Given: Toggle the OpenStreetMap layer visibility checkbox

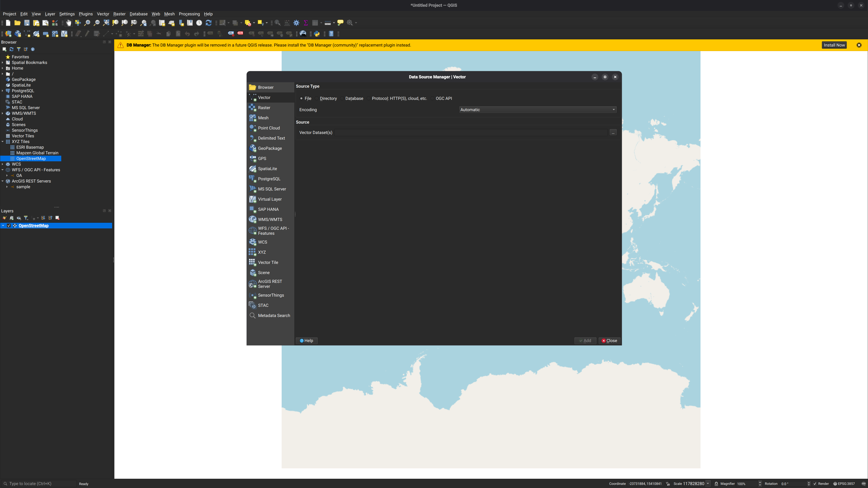Looking at the screenshot, I should coord(9,226).
